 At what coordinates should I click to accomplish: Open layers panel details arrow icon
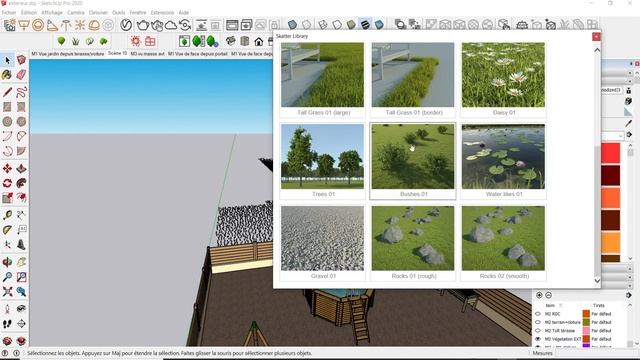(x=629, y=295)
